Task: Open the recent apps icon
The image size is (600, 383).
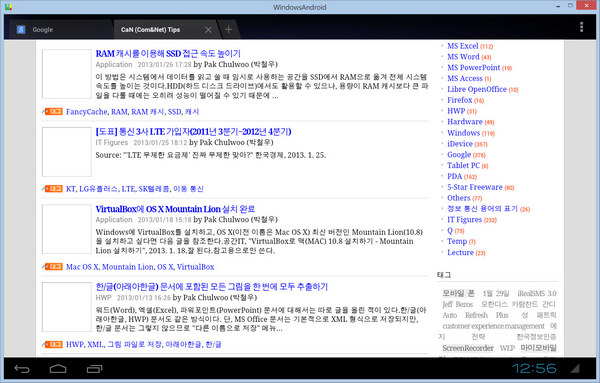Action: [95, 369]
